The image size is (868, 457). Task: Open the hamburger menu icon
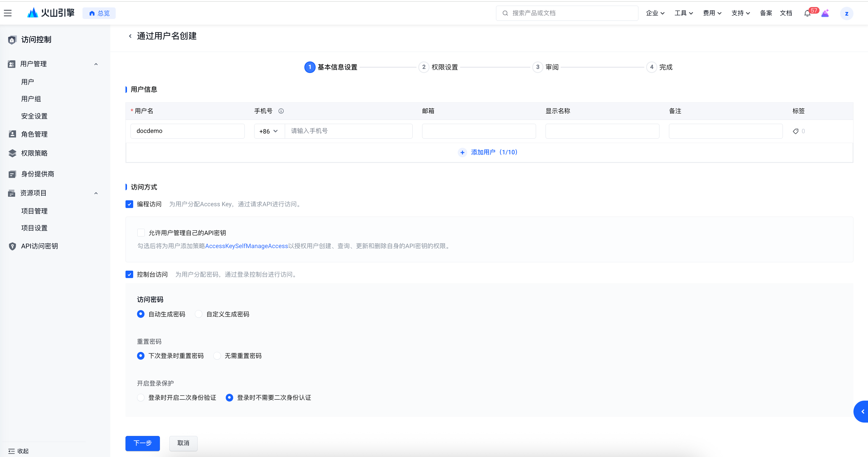tap(8, 13)
